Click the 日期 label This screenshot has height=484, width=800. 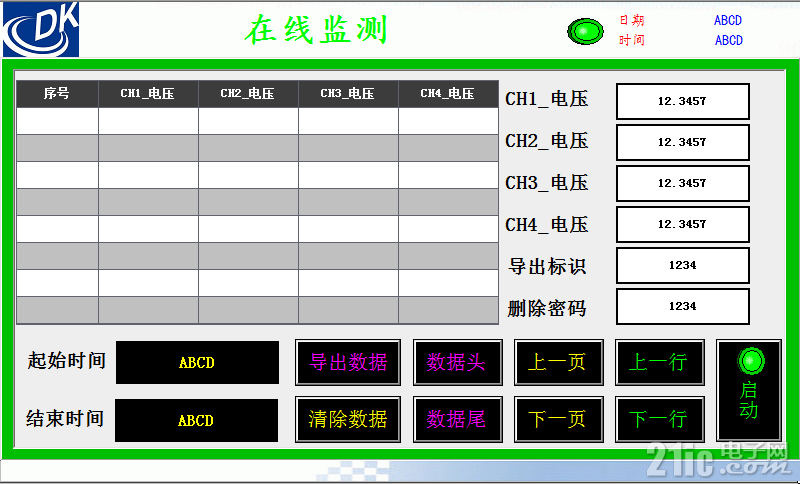[632, 20]
